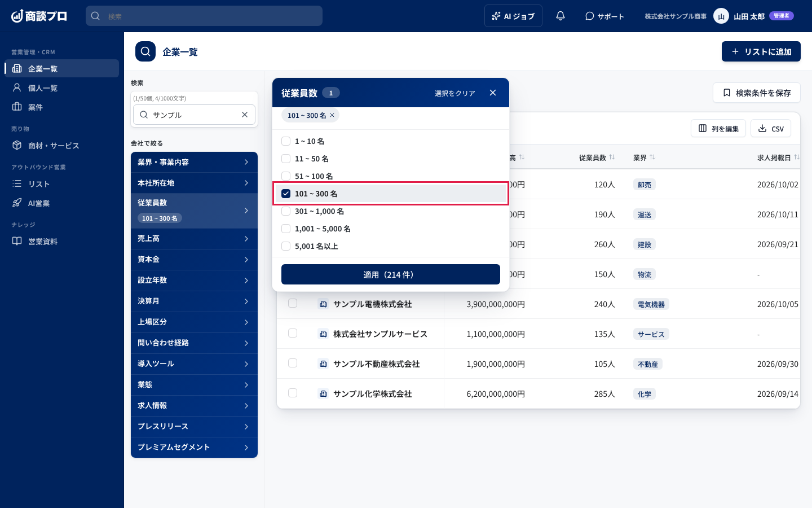
Task: Expand the 本社所在地 filter
Action: (194, 183)
